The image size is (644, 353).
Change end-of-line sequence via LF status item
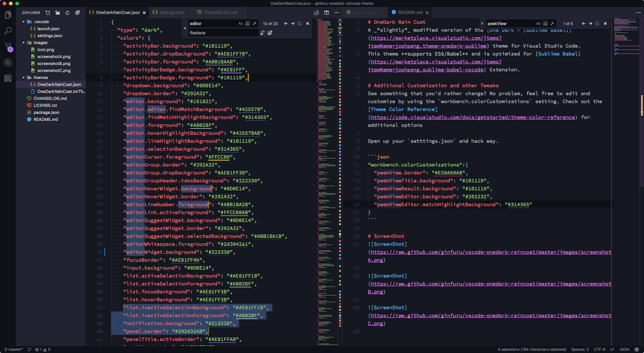pos(612,349)
